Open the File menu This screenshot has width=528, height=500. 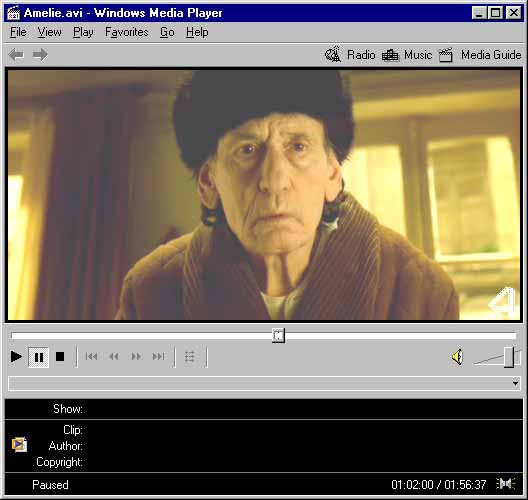(x=18, y=32)
